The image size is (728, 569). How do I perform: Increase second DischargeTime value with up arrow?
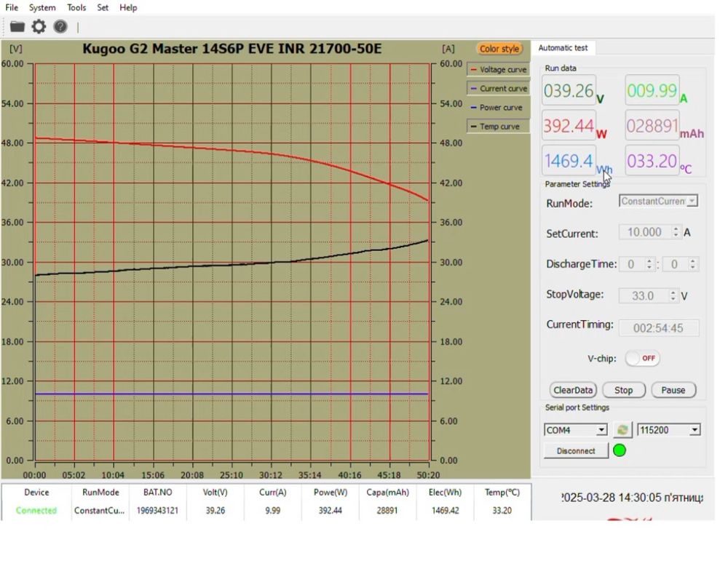(693, 260)
